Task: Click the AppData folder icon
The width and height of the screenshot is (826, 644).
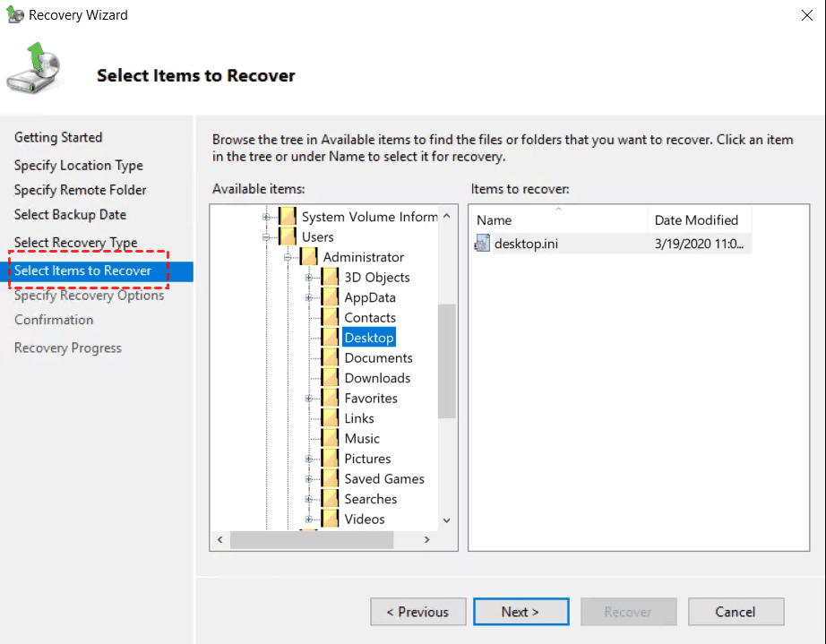Action: tap(331, 297)
